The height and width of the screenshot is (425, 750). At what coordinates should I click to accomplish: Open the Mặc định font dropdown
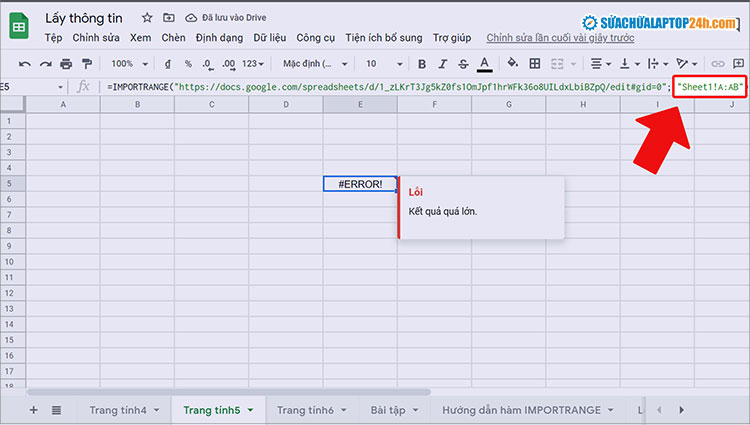315,64
